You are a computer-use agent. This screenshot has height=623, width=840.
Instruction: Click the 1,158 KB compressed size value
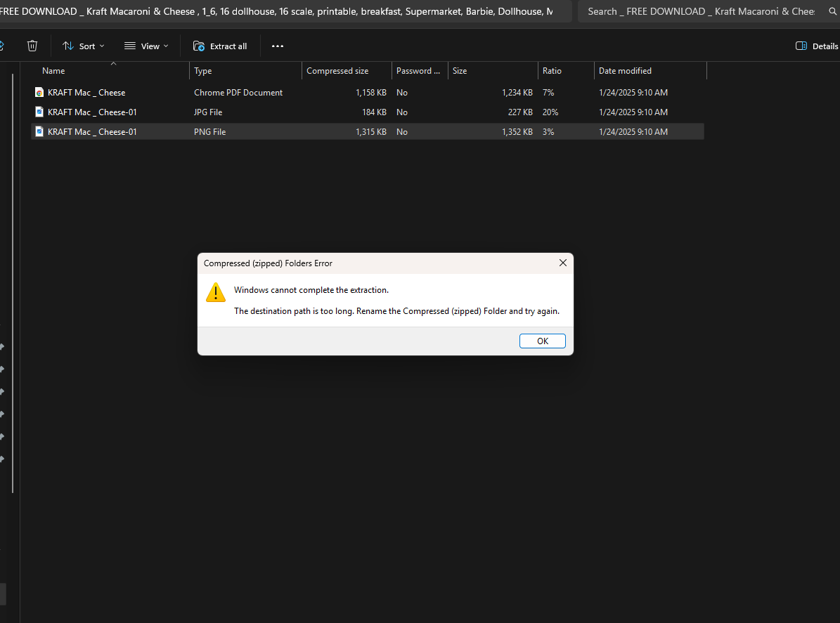coord(370,93)
